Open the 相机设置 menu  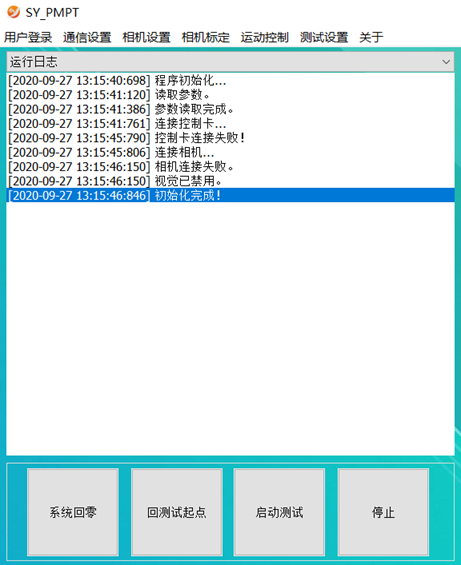[146, 37]
